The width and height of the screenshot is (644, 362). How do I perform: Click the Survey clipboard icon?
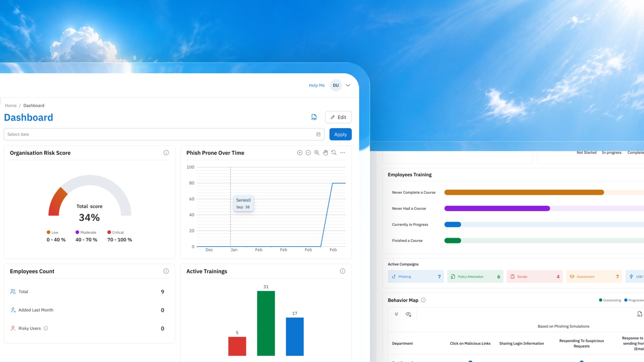tap(512, 277)
